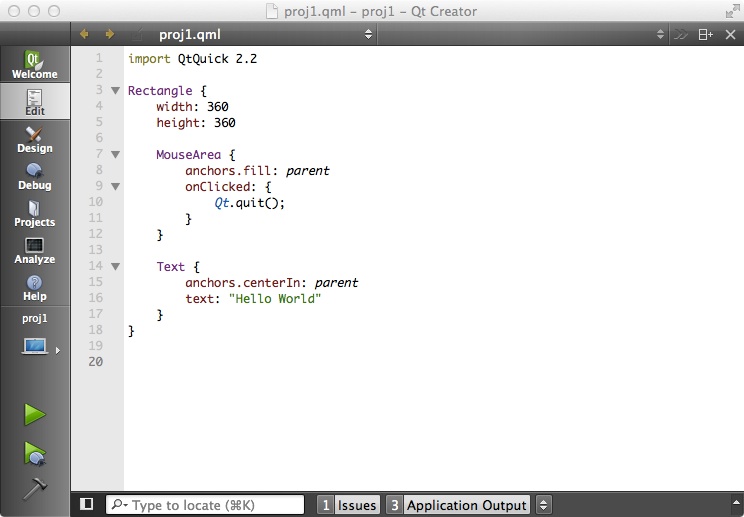Open the Help mode

35,287
